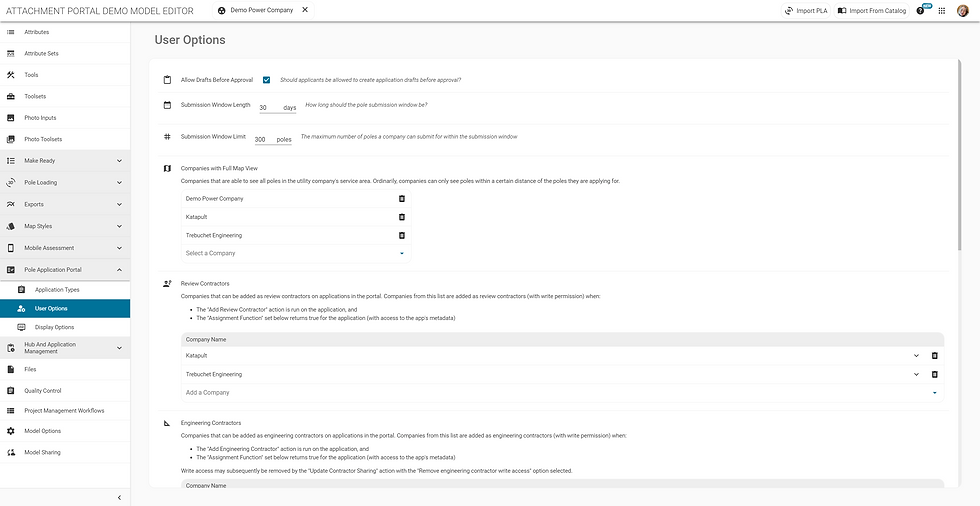The width and height of the screenshot is (980, 506).
Task: Expand the Make Ready section
Action: [x=119, y=161]
